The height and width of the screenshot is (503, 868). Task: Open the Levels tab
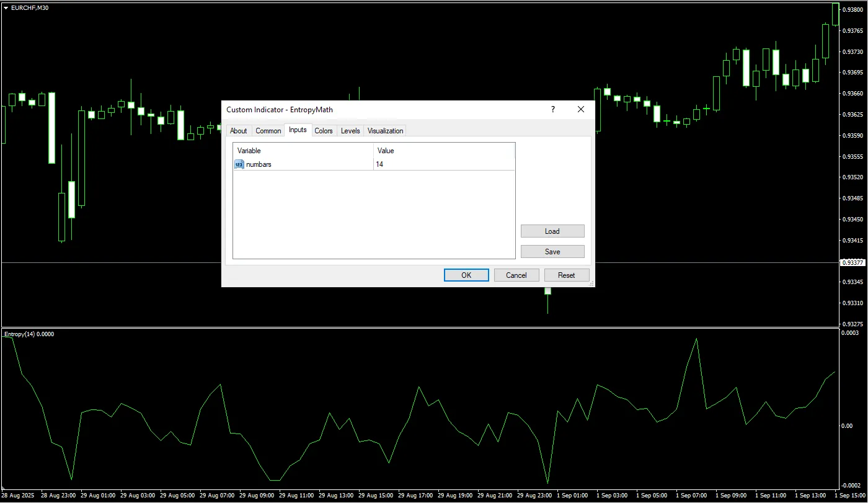click(x=350, y=131)
